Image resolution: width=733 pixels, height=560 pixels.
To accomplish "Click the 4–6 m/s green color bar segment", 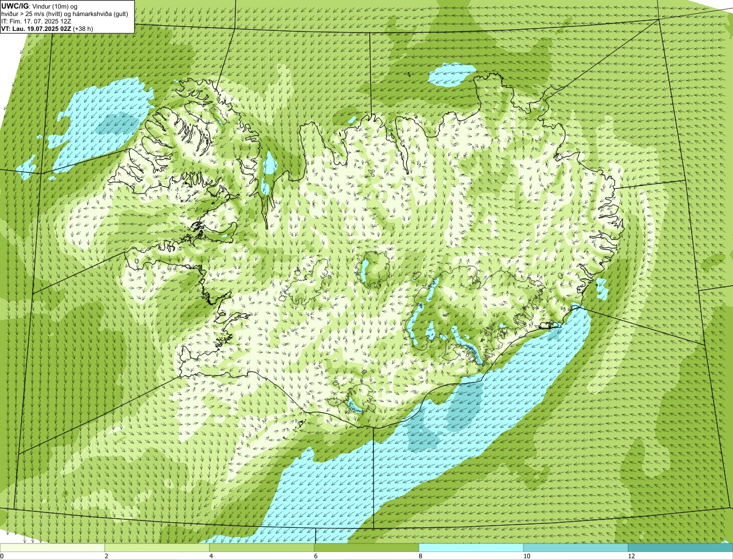I will pos(262,547).
